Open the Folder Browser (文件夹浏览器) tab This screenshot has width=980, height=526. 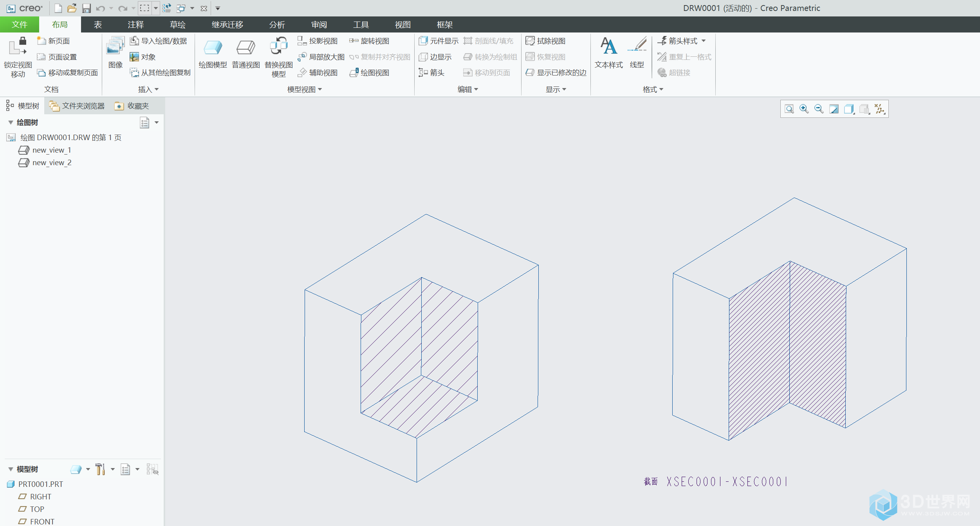click(77, 106)
